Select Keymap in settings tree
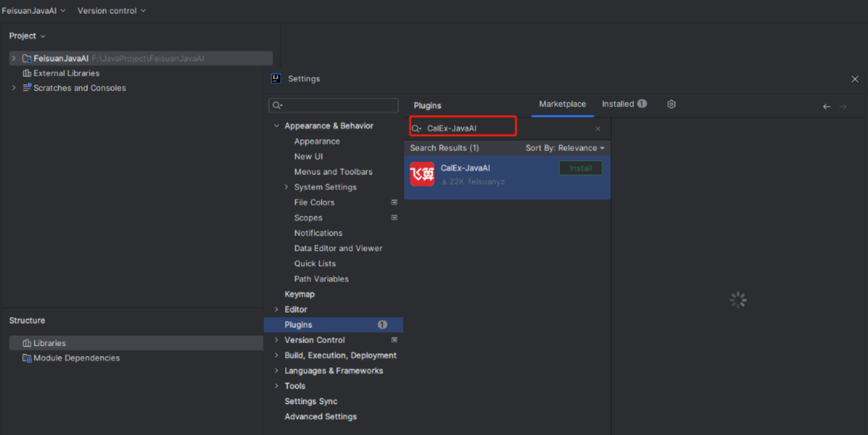The image size is (868, 435). tap(300, 294)
